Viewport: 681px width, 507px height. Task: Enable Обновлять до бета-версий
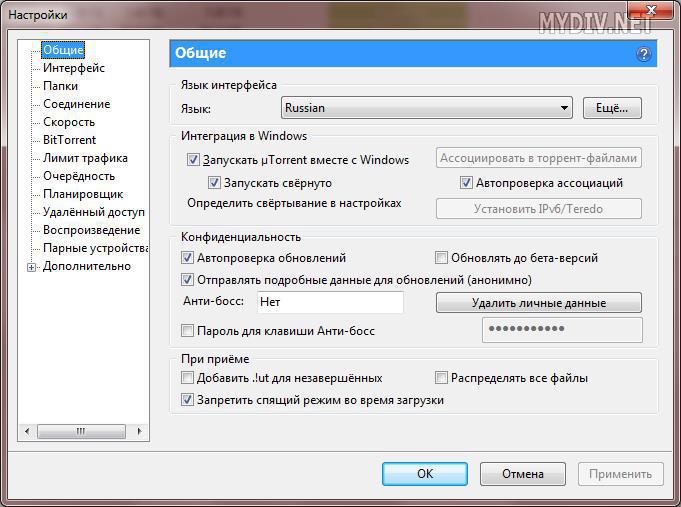tap(441, 258)
